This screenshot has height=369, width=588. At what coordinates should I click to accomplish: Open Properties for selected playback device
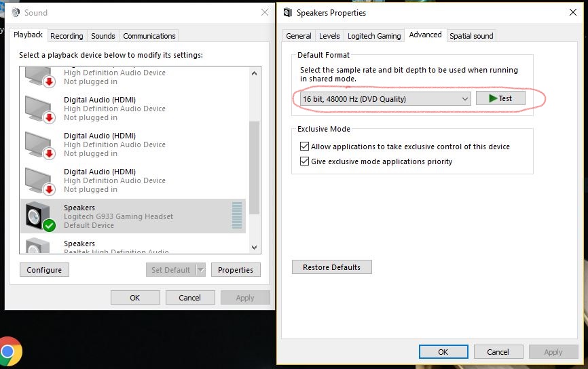pyautogui.click(x=236, y=270)
